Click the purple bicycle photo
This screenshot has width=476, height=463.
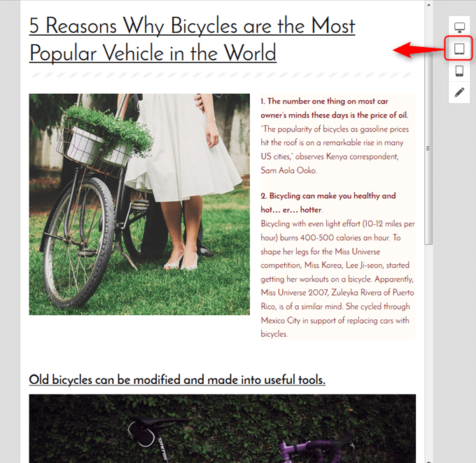click(x=222, y=429)
